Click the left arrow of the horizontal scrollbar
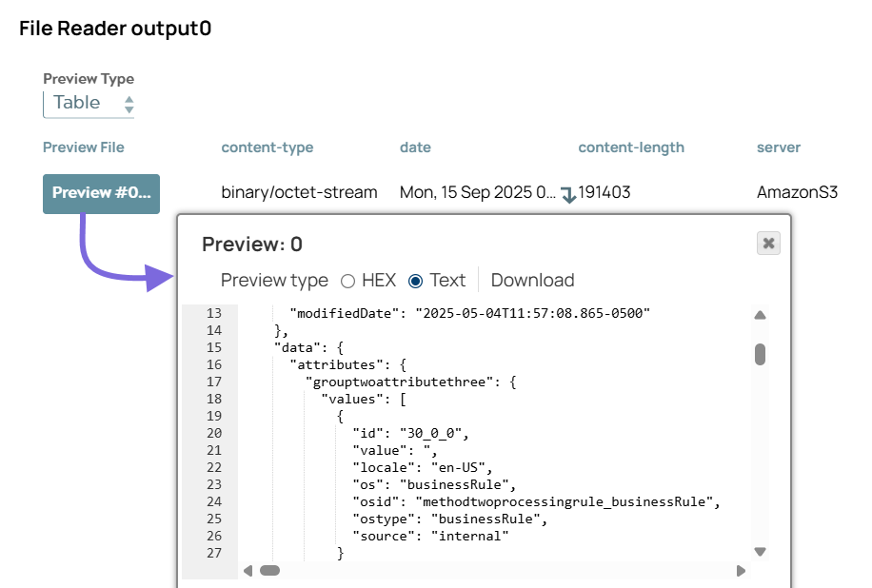This screenshot has height=588, width=872. (x=247, y=571)
